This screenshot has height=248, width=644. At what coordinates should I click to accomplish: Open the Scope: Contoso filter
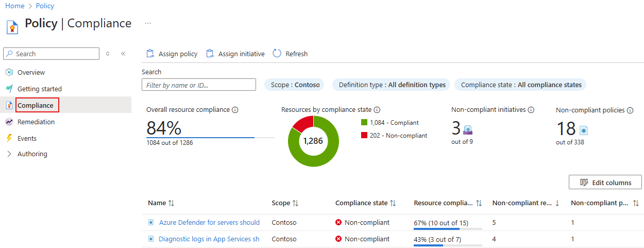coord(295,85)
